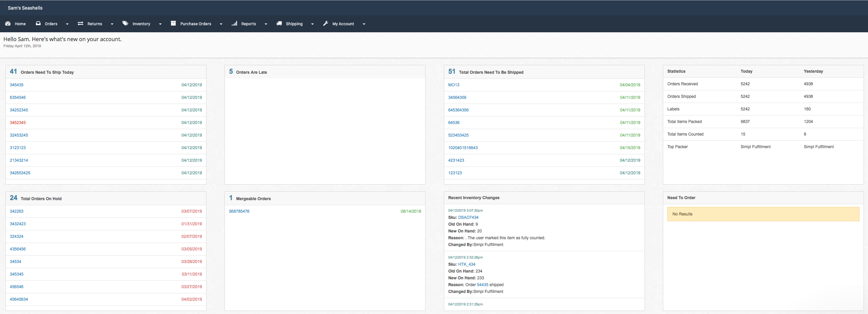This screenshot has width=868, height=314.
Task: Click the Home dashboard gauge icon
Action: 8,23
